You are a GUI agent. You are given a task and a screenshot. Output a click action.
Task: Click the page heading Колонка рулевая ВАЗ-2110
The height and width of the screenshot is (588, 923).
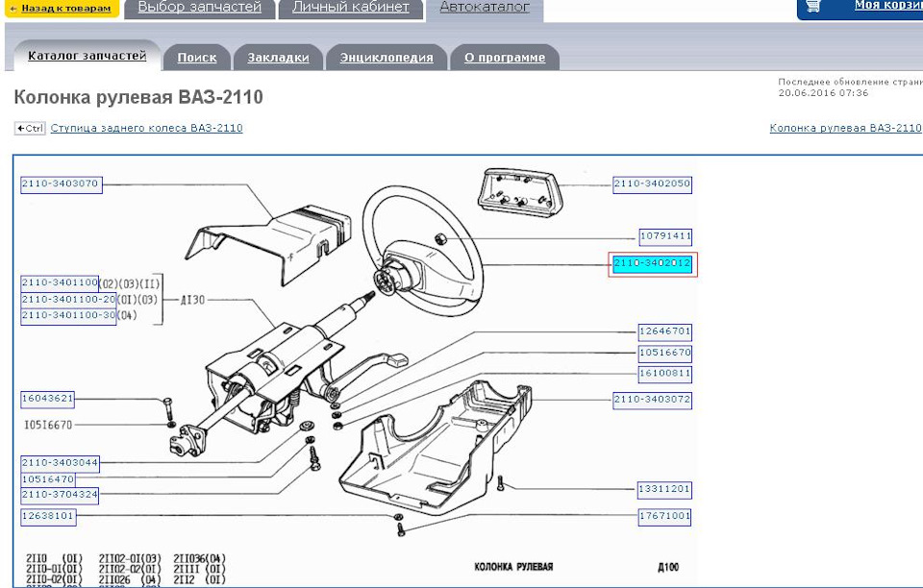pyautogui.click(x=138, y=97)
